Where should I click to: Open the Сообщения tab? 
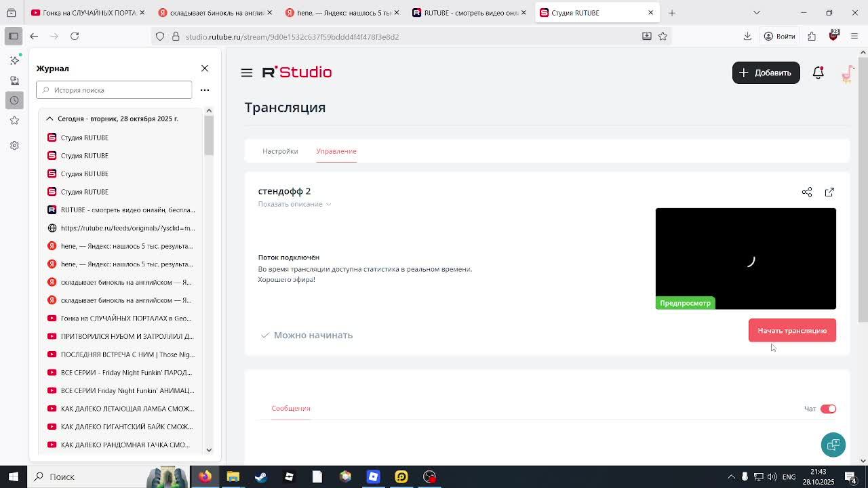click(291, 408)
